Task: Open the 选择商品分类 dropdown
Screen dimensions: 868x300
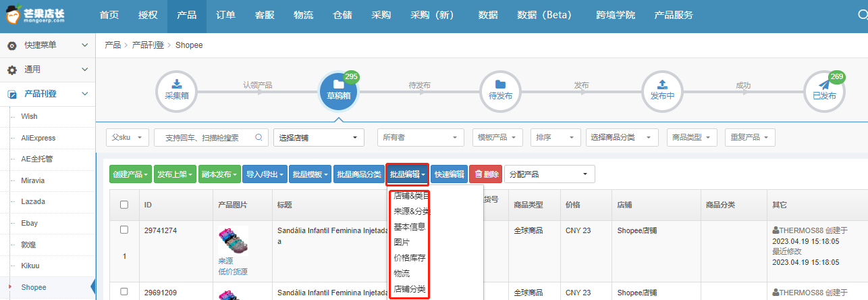Action: coord(622,137)
